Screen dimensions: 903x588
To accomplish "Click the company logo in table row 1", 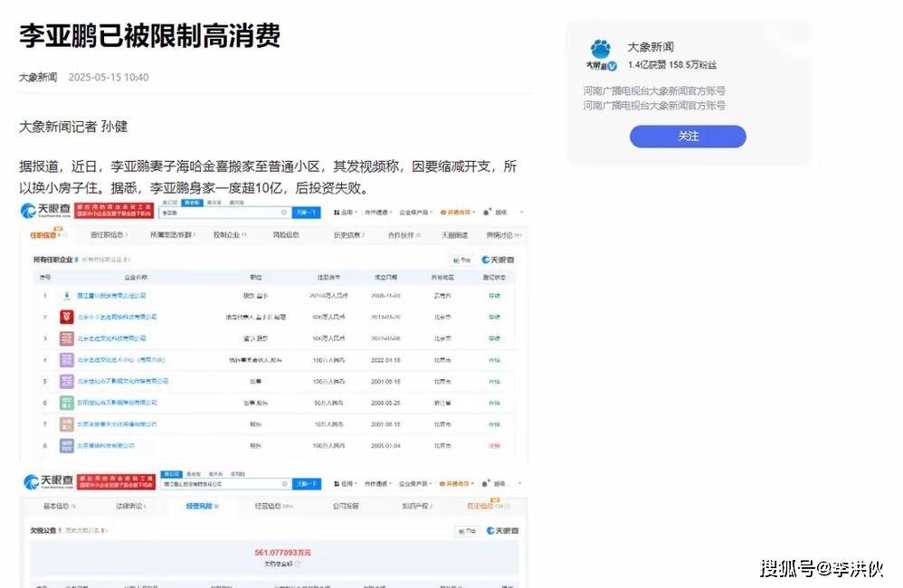I will pos(67,296).
